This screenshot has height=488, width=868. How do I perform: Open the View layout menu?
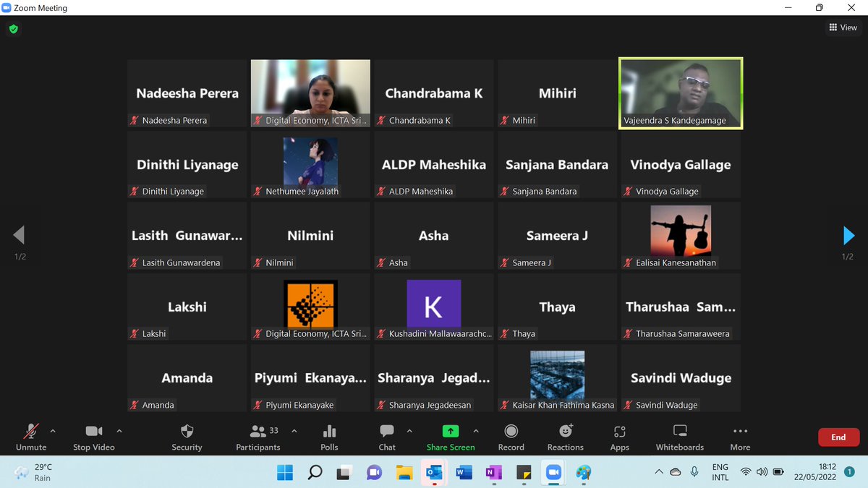[843, 27]
